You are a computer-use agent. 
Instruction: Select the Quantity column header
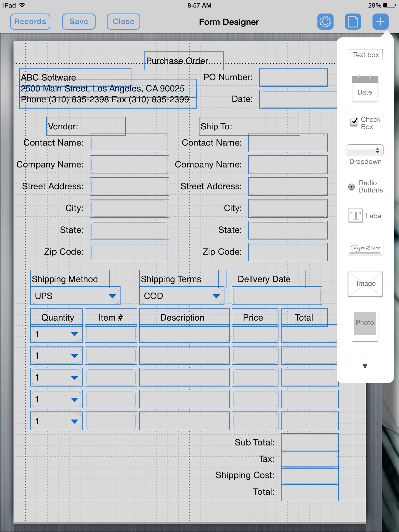56,317
